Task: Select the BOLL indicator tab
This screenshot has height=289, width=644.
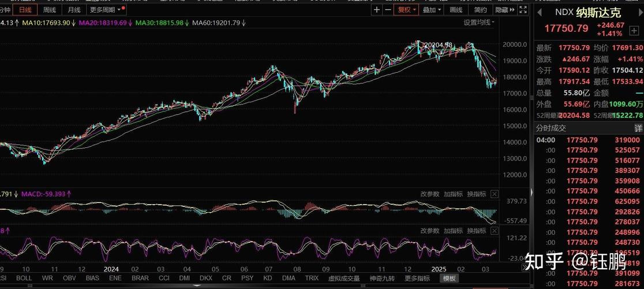Action: coord(24,278)
